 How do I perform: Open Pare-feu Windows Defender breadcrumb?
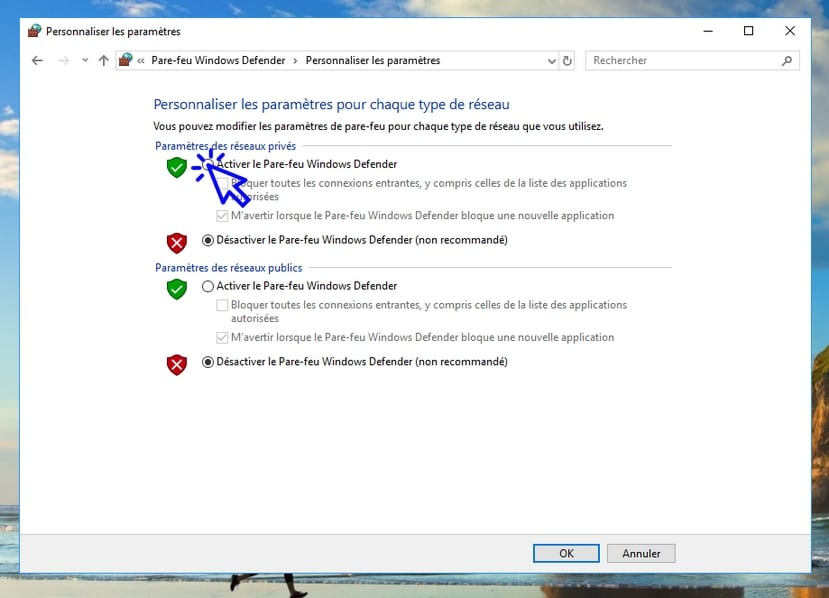218,60
